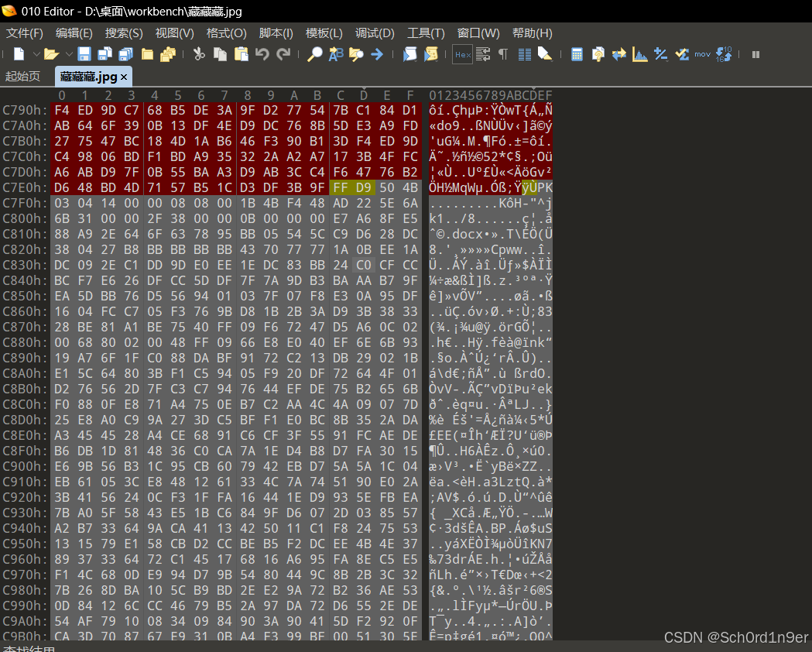Click the Replace (AB) icon

[336, 54]
